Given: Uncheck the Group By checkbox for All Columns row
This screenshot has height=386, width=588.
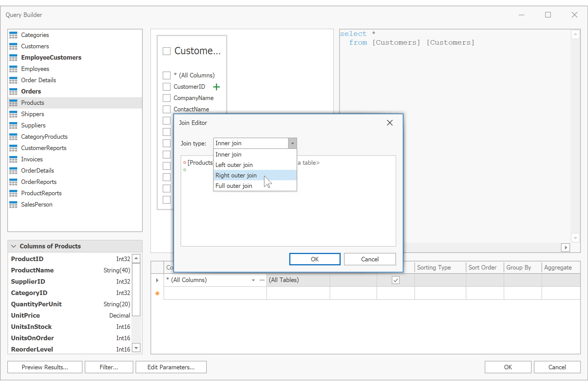Looking at the screenshot, I should tap(395, 280).
